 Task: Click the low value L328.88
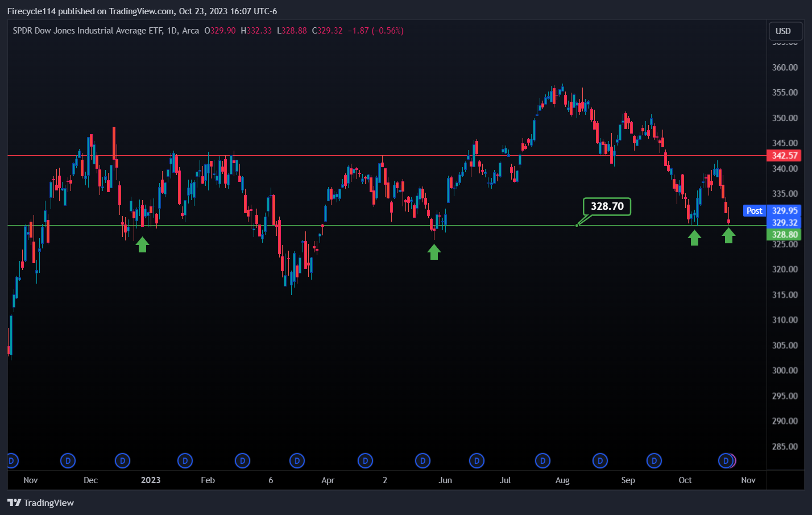[292, 31]
